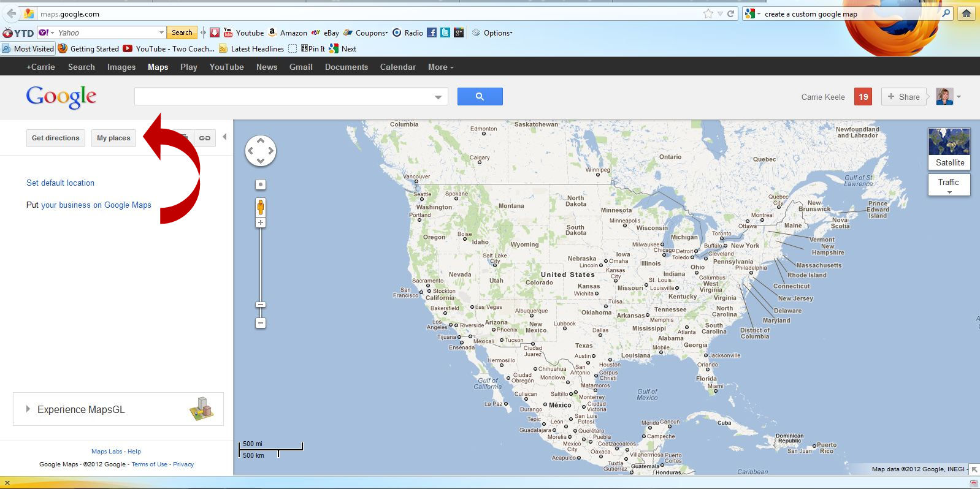Screen dimensions: 980x489
Task: Click the blue Google Maps search button
Action: click(x=480, y=96)
